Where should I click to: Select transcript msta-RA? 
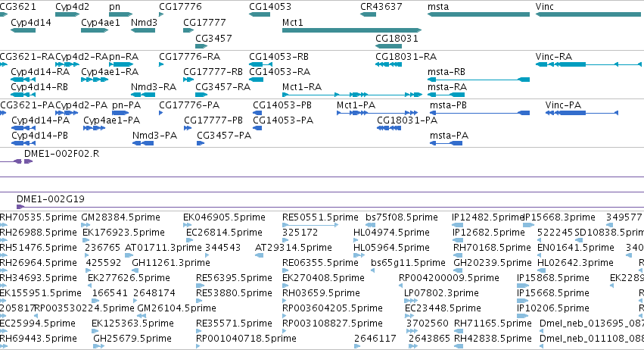coord(446,95)
